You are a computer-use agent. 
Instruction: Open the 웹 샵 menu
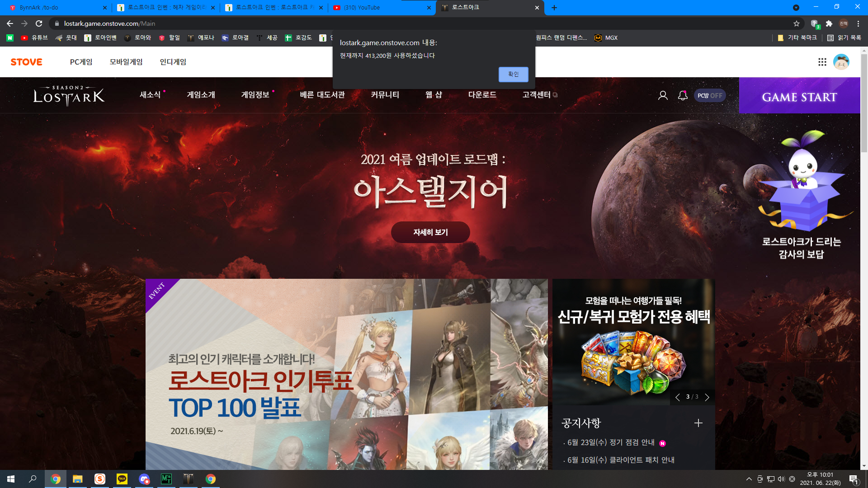[x=434, y=95]
